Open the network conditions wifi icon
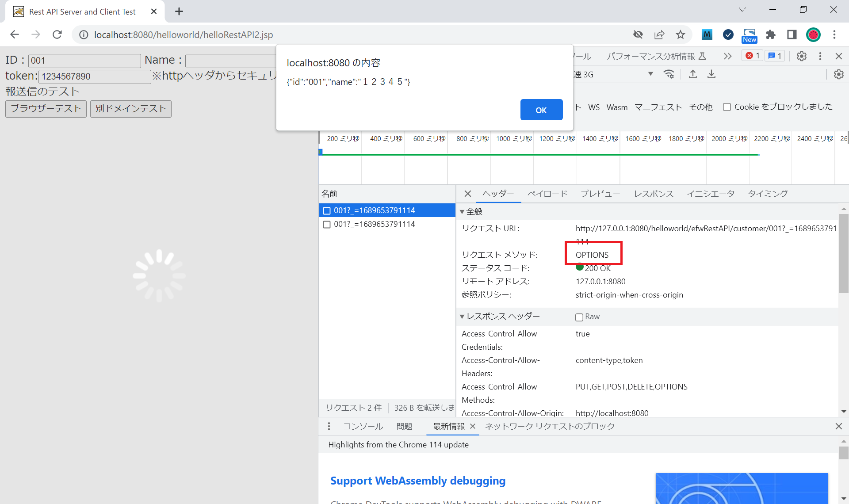The width and height of the screenshot is (849, 504). point(669,74)
